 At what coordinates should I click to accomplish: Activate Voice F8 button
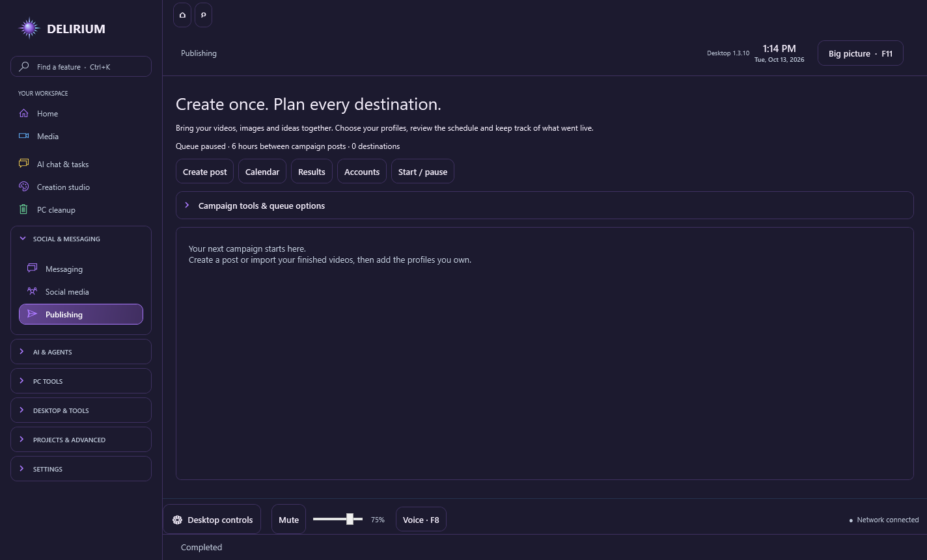click(x=421, y=519)
